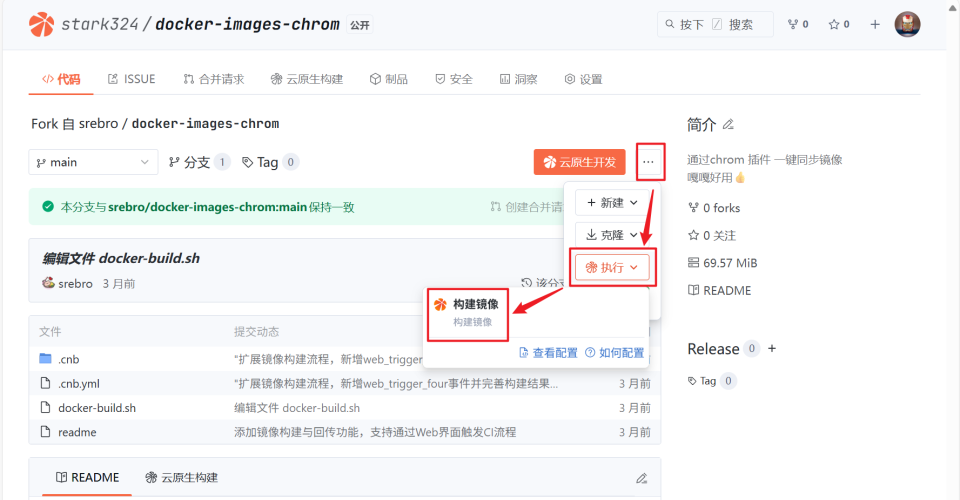Open srebro/docker-images-chrom:main link in sync banner
The height and width of the screenshot is (500, 960).
point(208,207)
